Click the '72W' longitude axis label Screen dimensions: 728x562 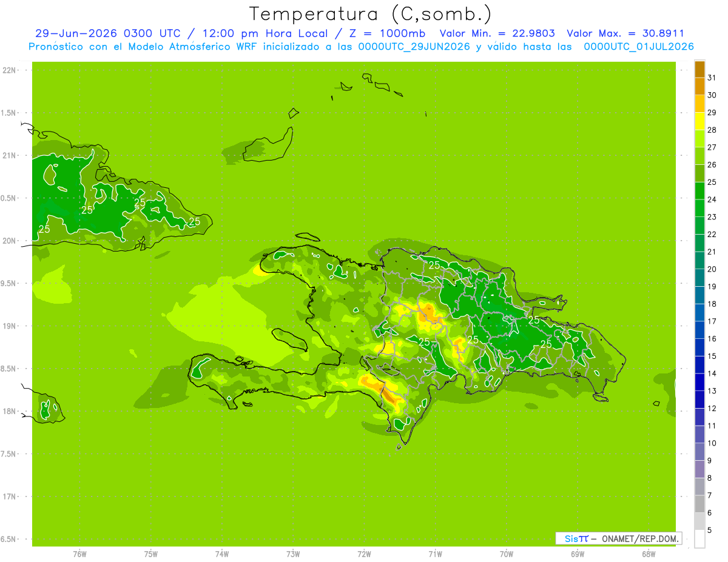(364, 554)
